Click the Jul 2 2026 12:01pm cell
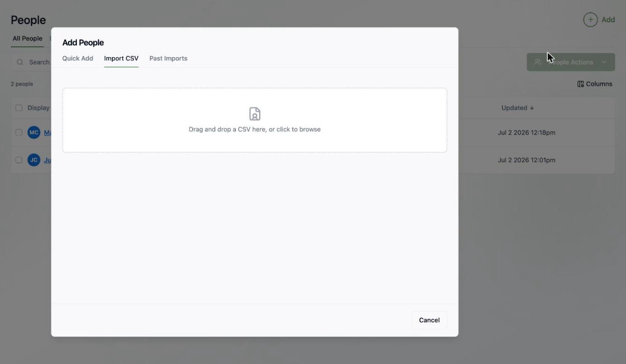626x364 pixels. 527,160
